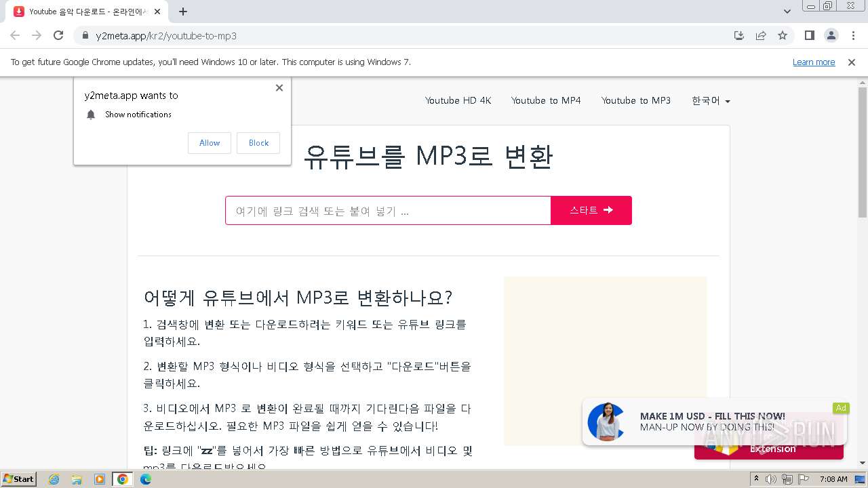Screen dimensions: 868x488
Task: Click the browser back arrow
Action: pos(15,35)
